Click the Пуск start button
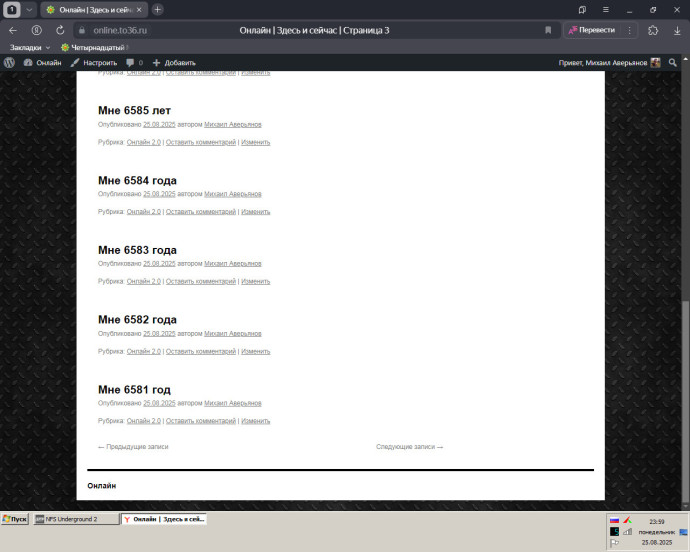Screen dimensions: 690x552 (x=15, y=519)
